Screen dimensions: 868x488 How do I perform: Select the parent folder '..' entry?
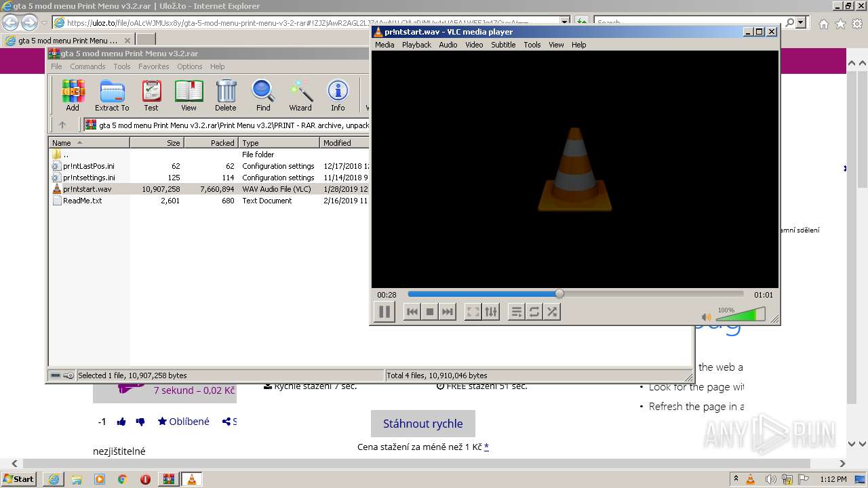(209, 155)
